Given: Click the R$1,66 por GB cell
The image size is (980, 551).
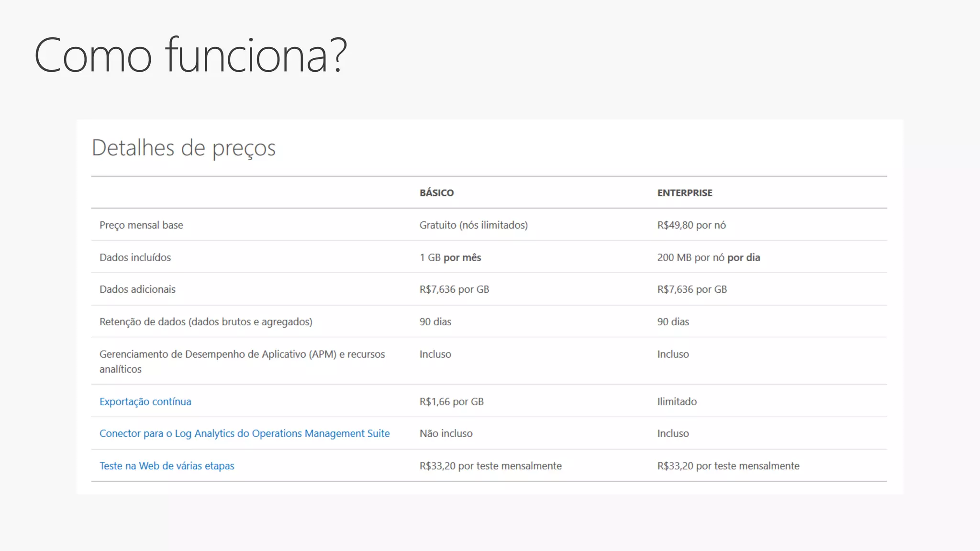Looking at the screenshot, I should click(452, 401).
